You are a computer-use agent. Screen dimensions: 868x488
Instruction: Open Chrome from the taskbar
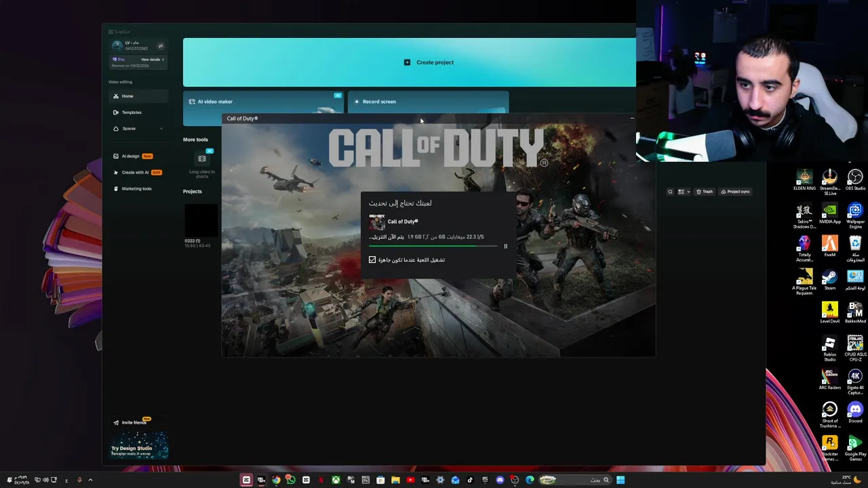(x=276, y=480)
